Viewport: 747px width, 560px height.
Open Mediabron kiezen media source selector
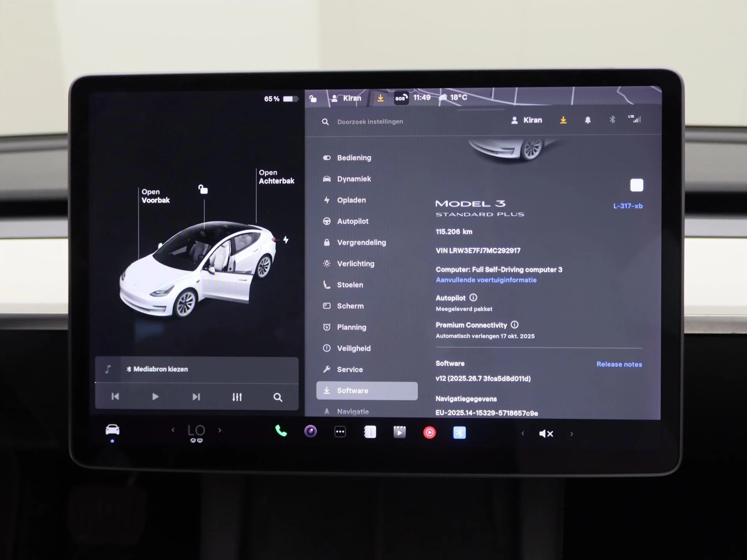click(157, 369)
